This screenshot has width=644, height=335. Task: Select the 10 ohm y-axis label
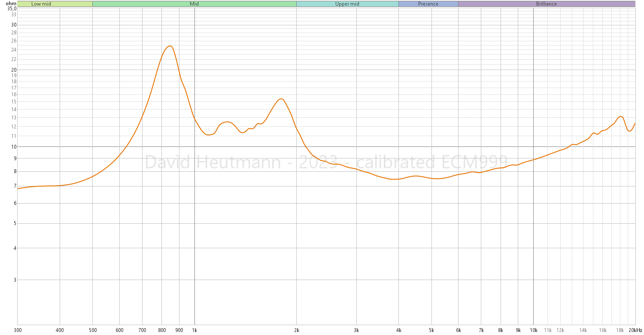tap(14, 147)
